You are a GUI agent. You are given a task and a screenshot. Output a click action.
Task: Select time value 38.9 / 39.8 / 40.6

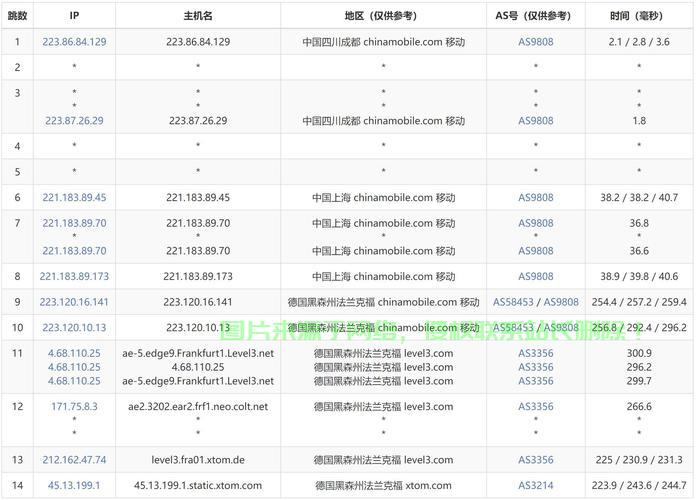coord(639,276)
